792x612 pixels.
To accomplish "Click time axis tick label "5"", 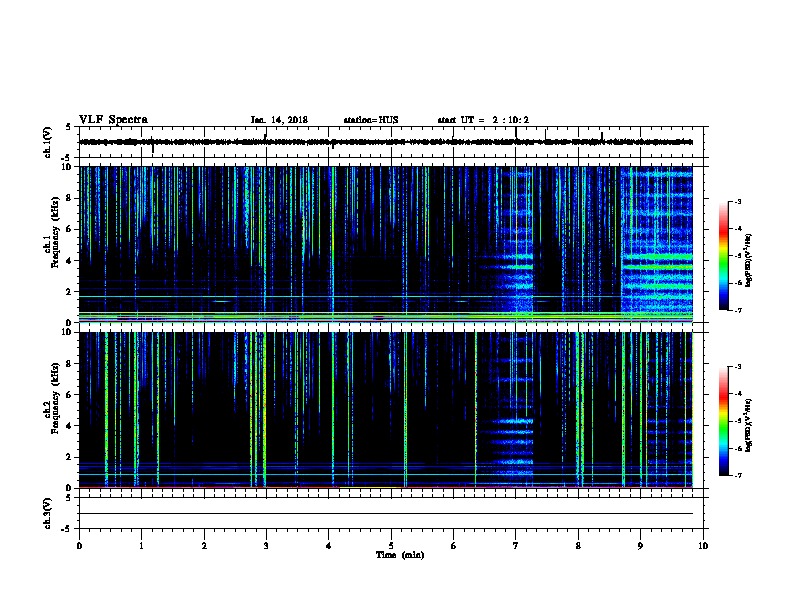I will [x=391, y=545].
